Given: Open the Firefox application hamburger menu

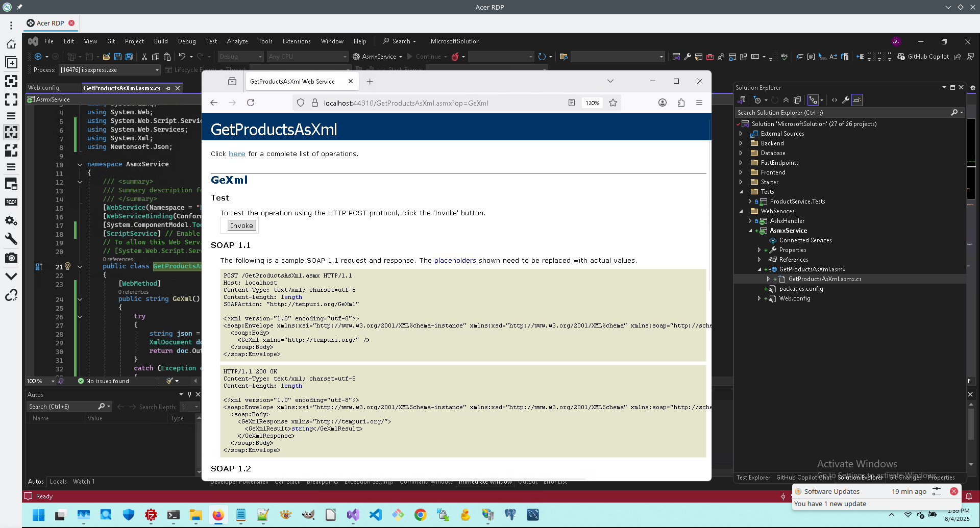Looking at the screenshot, I should pos(699,103).
